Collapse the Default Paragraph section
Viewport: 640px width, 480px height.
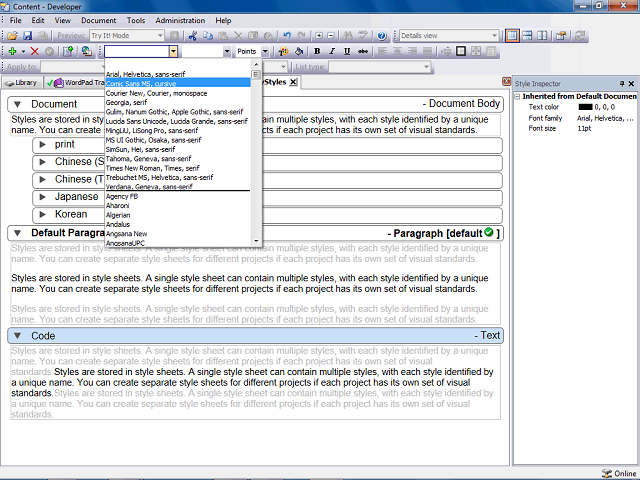click(x=18, y=233)
